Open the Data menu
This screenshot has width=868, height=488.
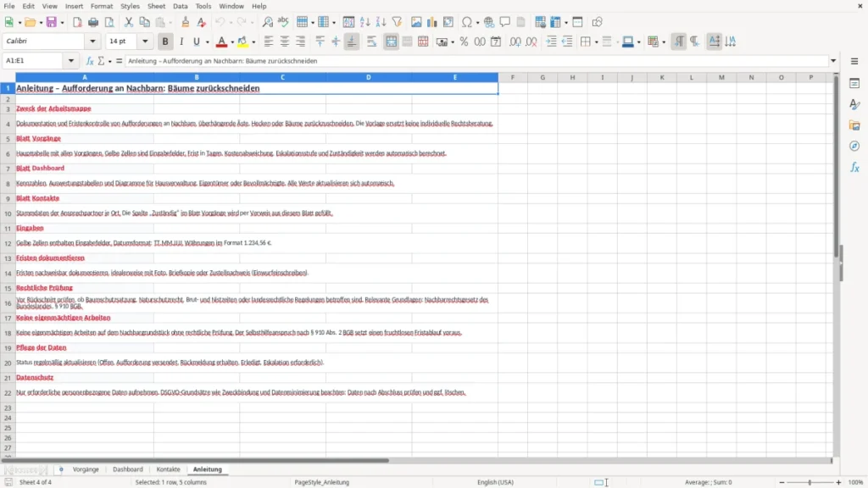[180, 6]
